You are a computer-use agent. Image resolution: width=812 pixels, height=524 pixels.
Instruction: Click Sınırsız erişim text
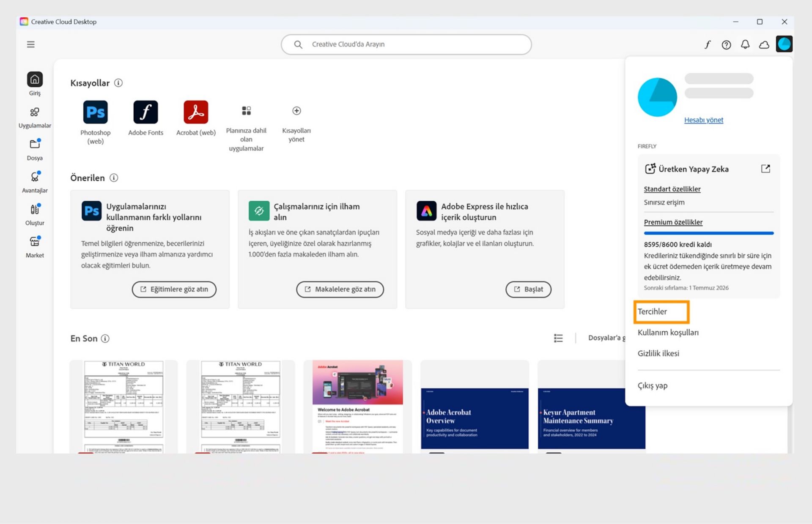[664, 202]
